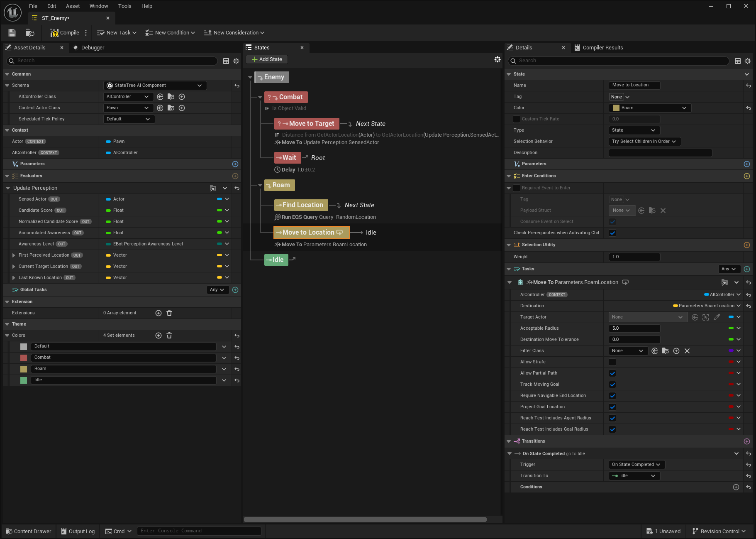This screenshot has height=539, width=756.
Task: Open the Selection Behavior dropdown
Action: click(x=644, y=142)
